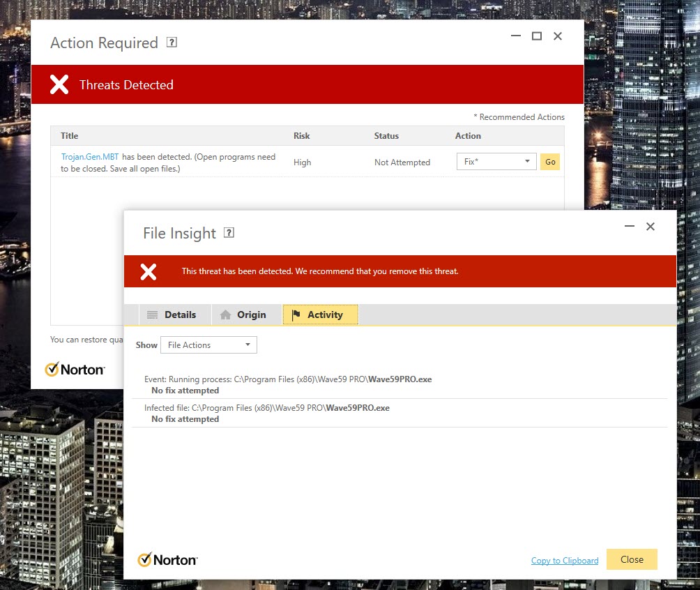Click the Action column header
The height and width of the screenshot is (590, 700).
[x=468, y=136]
